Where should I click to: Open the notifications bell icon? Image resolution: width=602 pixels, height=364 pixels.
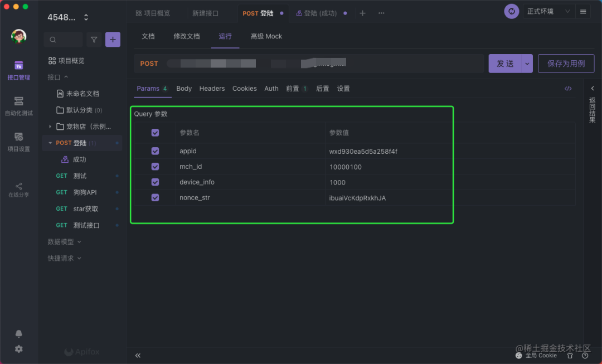[19, 333]
